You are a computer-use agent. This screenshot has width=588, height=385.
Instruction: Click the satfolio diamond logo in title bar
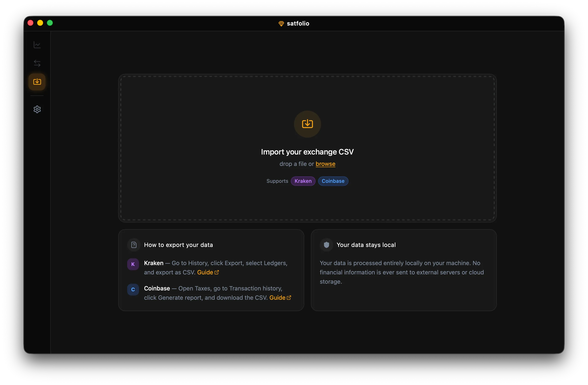coord(281,23)
